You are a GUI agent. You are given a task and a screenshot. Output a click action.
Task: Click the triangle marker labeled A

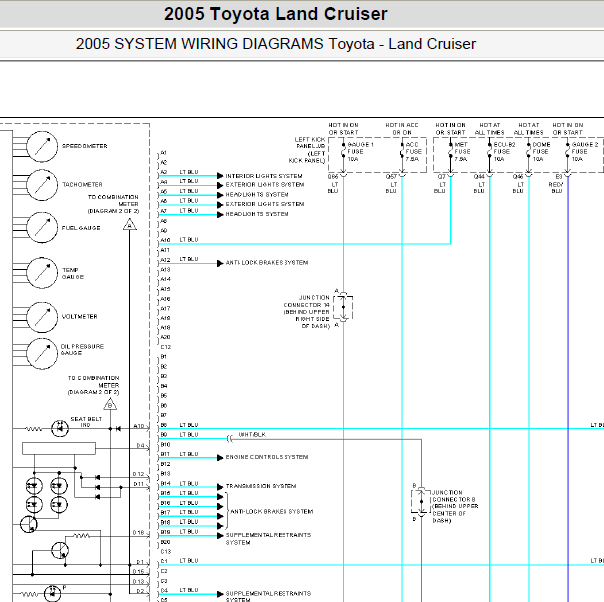tap(130, 225)
